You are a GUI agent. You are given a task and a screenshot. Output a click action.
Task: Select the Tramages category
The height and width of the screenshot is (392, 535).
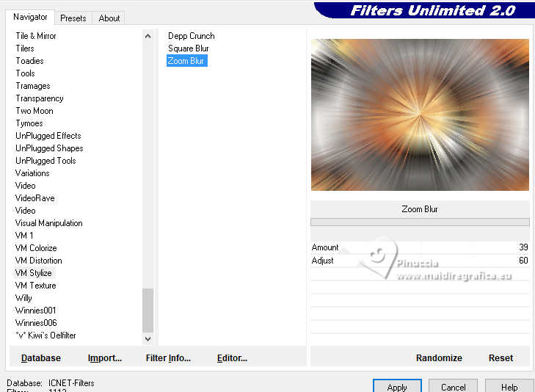coord(33,86)
